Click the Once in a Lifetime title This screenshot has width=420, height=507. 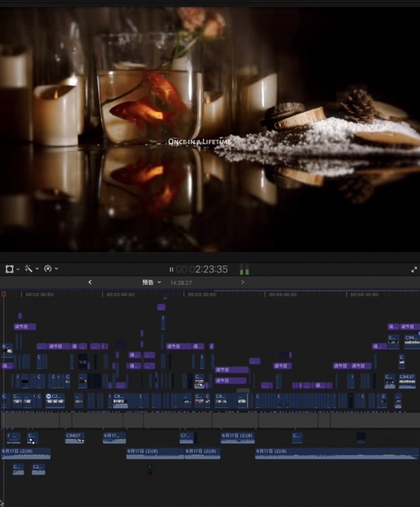pyautogui.click(x=200, y=141)
